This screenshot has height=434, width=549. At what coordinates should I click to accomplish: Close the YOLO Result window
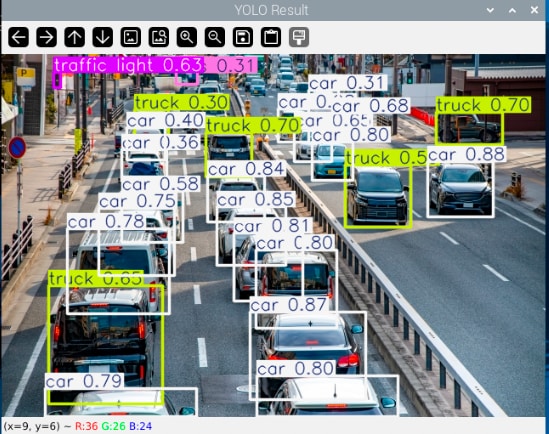click(x=534, y=10)
